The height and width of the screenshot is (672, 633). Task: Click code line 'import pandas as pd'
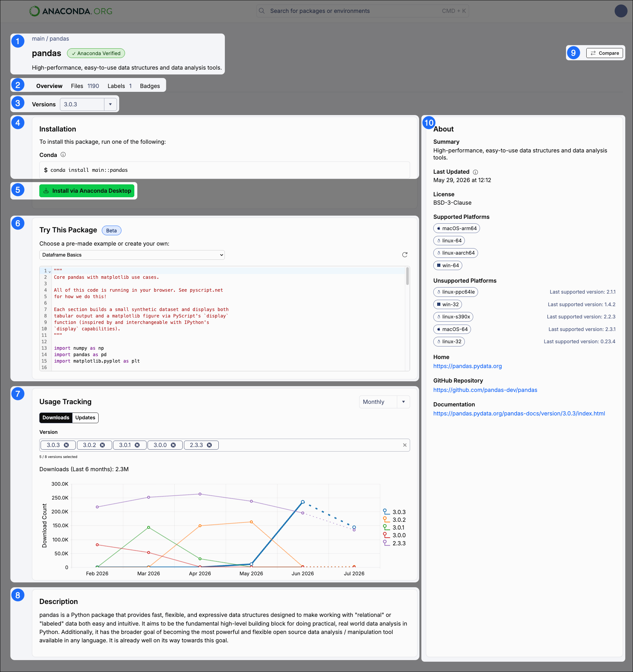point(81,355)
